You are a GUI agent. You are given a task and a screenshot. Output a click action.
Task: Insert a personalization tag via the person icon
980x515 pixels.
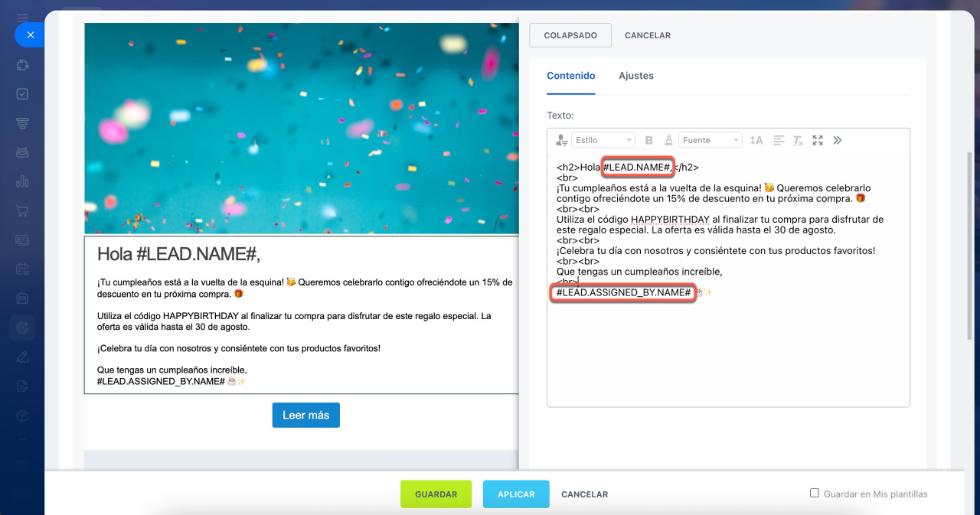click(562, 140)
